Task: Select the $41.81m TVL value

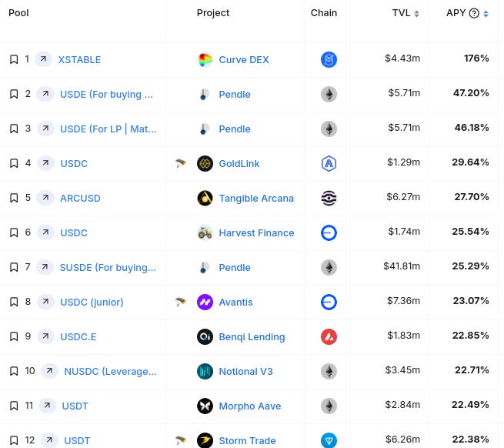Action: point(402,266)
